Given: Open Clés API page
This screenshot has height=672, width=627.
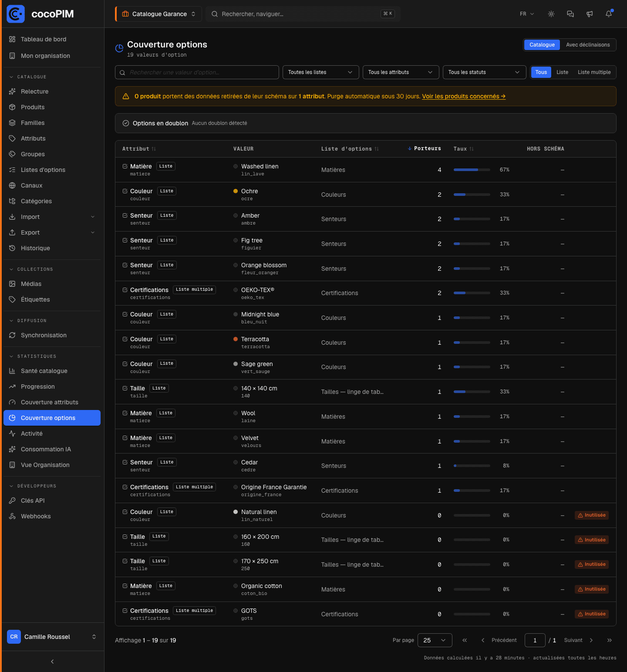Looking at the screenshot, I should pos(52,501).
